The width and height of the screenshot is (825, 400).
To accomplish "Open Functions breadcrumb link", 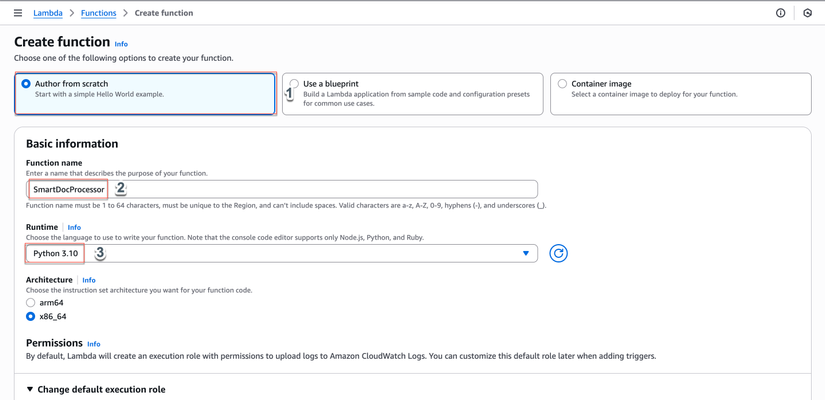I will (98, 13).
